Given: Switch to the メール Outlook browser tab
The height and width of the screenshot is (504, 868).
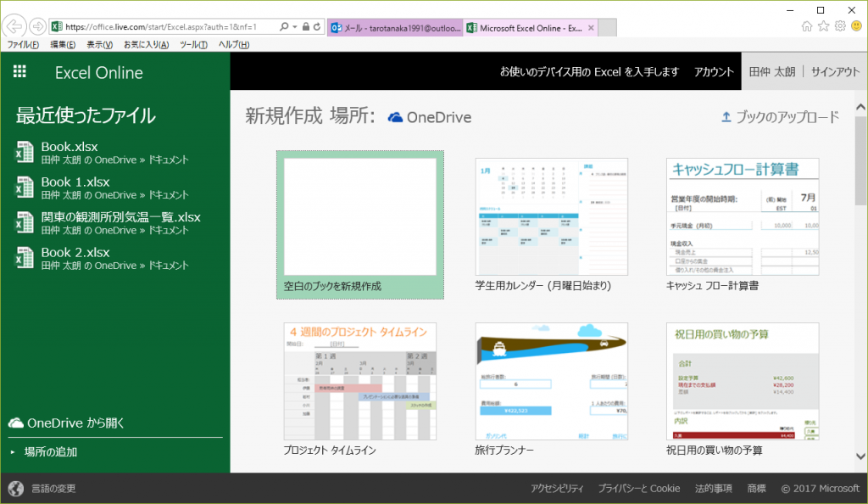Looking at the screenshot, I should (395, 27).
